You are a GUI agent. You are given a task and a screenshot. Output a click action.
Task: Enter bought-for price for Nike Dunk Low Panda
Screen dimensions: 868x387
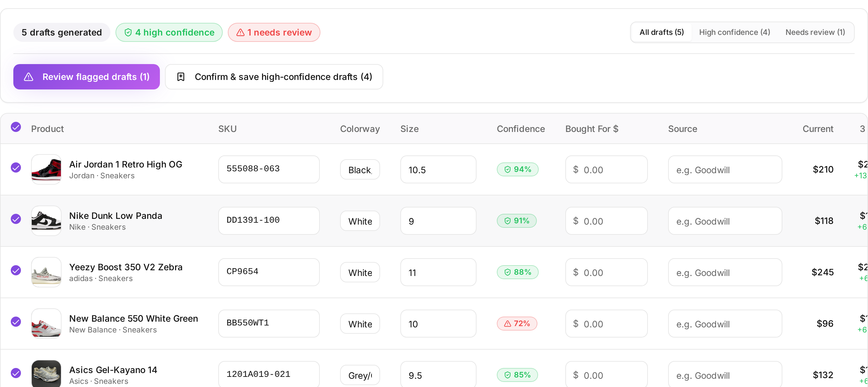(606, 221)
